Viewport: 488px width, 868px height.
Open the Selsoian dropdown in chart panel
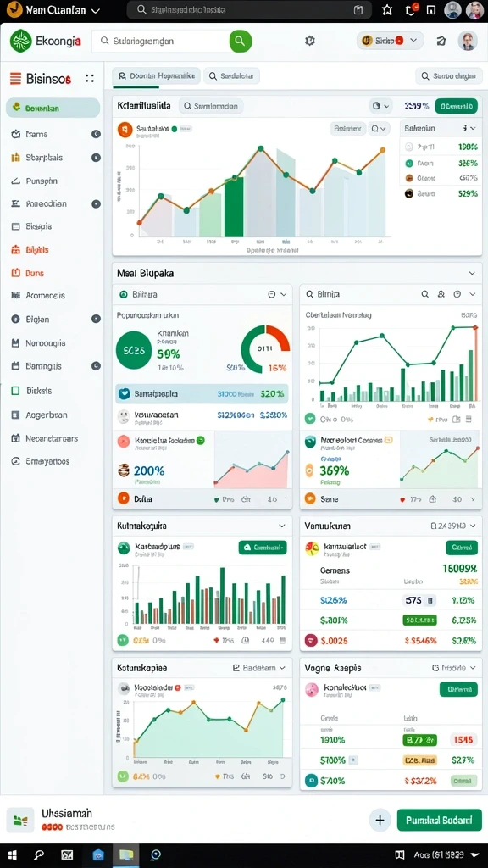[440, 128]
